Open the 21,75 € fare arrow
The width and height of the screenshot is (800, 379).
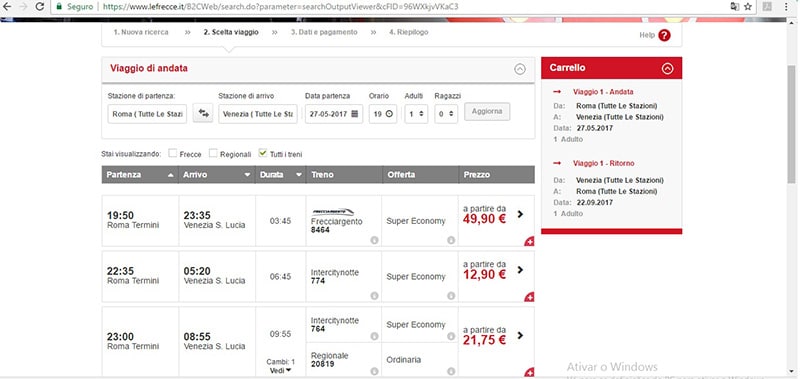pos(520,335)
